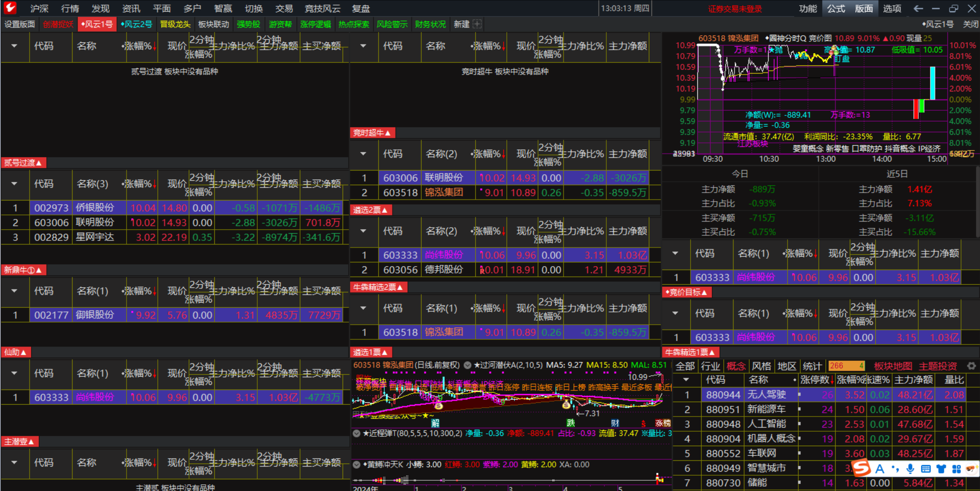This screenshot has height=491, width=980.
Task: Open the 沪深 menu
Action: tap(39, 9)
